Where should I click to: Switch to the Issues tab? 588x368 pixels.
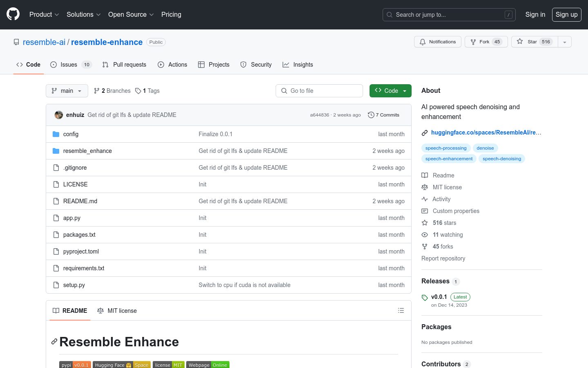point(71,65)
